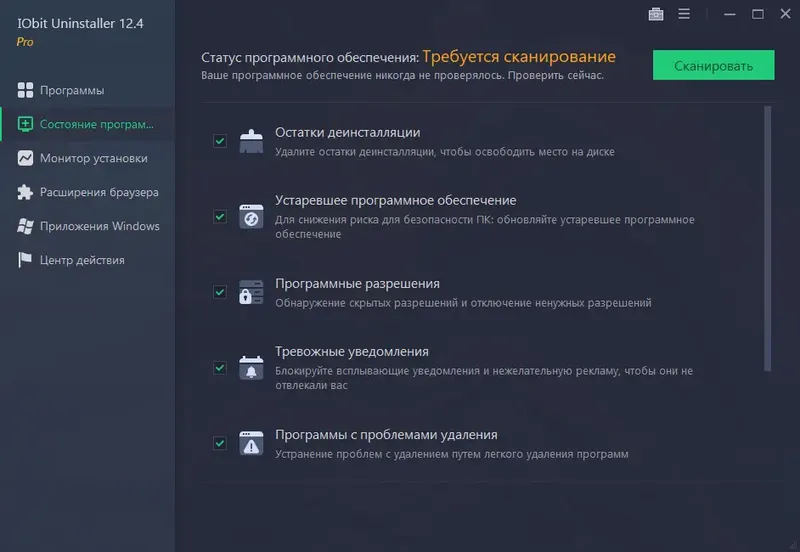Image resolution: width=800 pixels, height=552 pixels.
Task: Toggle the Тревожные уведомления checkbox
Action: (220, 368)
